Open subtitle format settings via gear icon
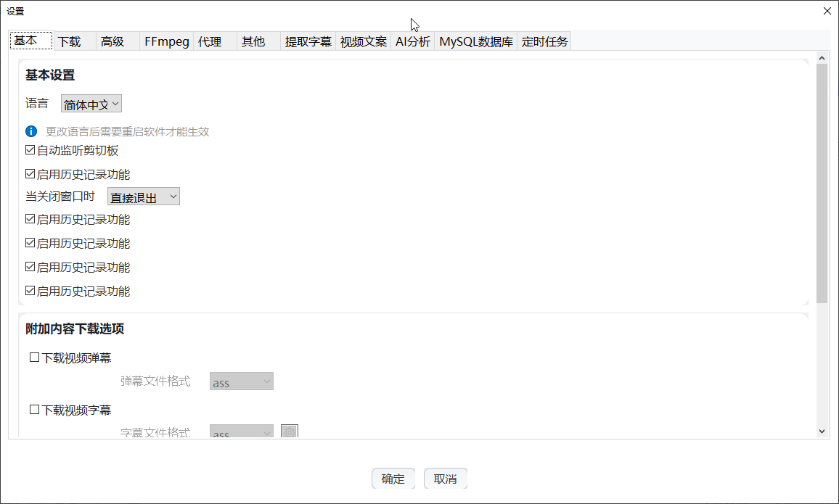This screenshot has height=504, width=839. point(290,431)
